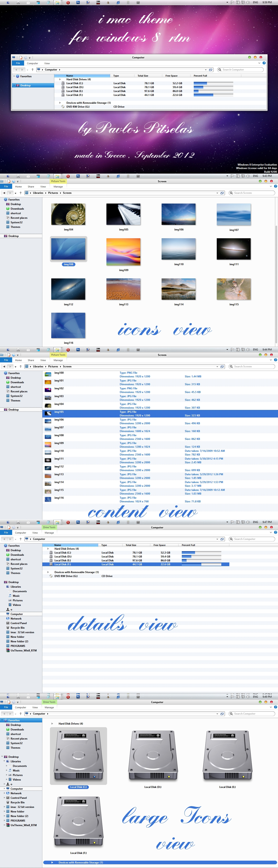Click img105 file icon in content view list
This screenshot has width=278, height=868.
48,413
